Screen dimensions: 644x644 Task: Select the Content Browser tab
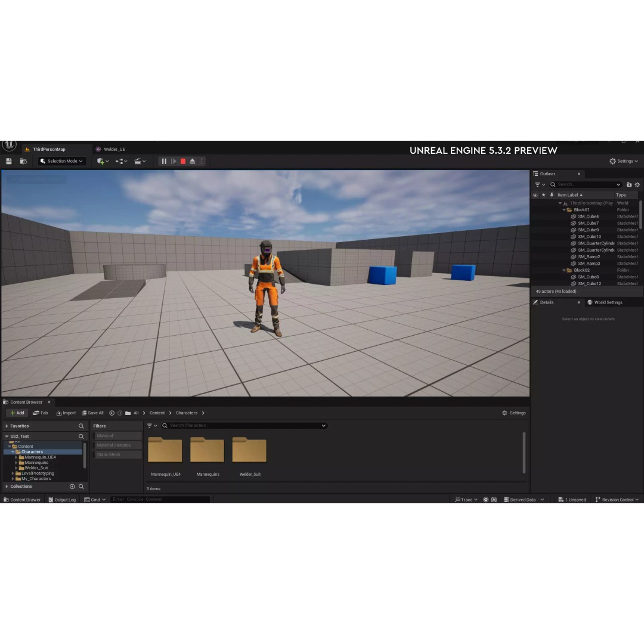[x=26, y=402]
